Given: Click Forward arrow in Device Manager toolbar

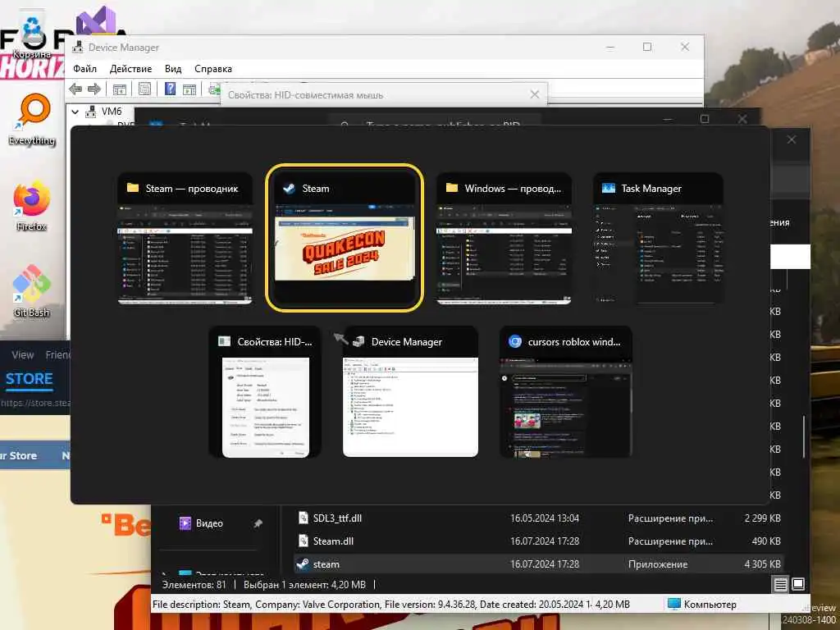Looking at the screenshot, I should point(94,89).
